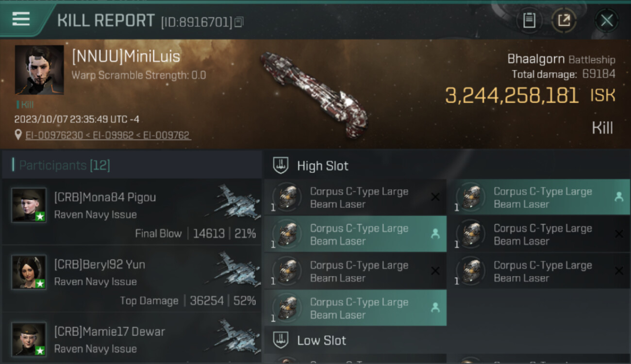Click the 3,244,258,181 ISK value
The width and height of the screenshot is (631, 364).
pyautogui.click(x=530, y=96)
